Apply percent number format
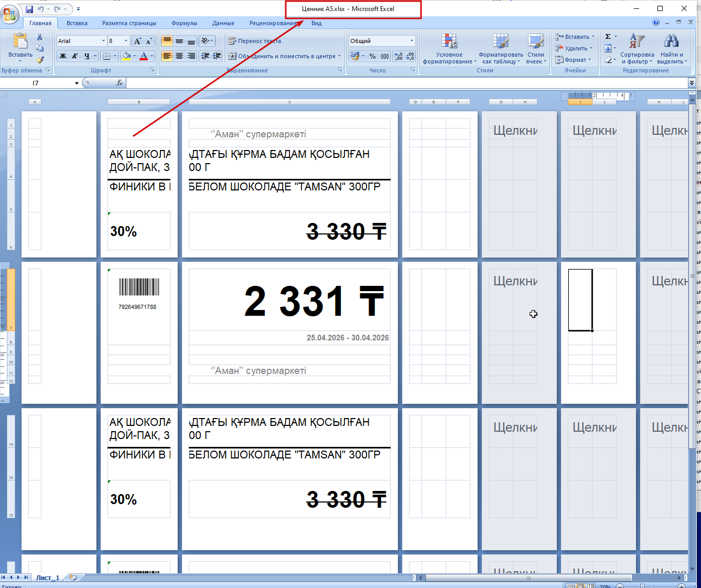701x588 pixels. (373, 56)
